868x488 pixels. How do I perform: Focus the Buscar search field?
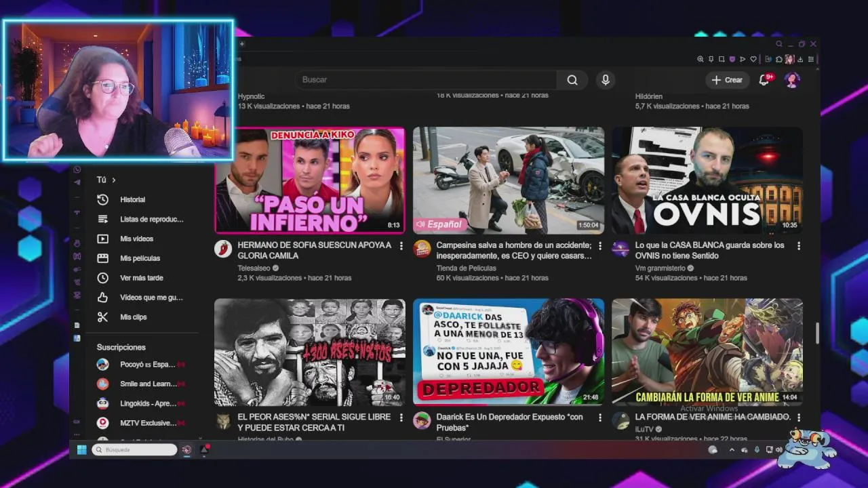[426, 80]
